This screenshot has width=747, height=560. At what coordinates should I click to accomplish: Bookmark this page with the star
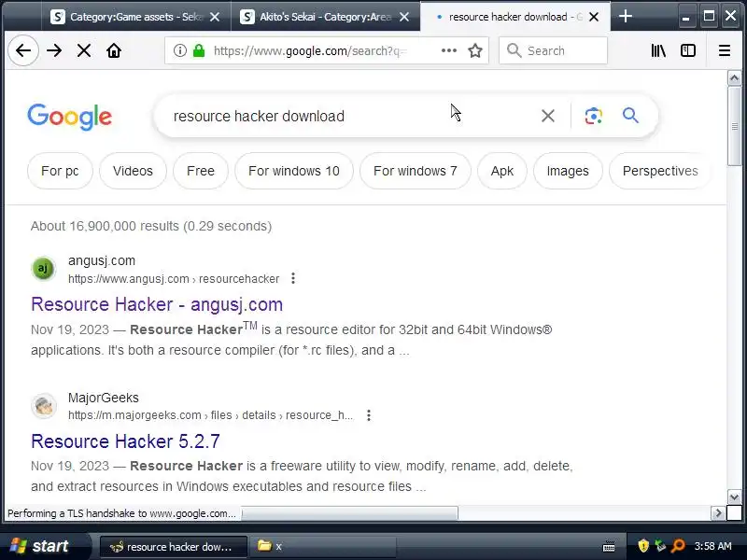[475, 50]
